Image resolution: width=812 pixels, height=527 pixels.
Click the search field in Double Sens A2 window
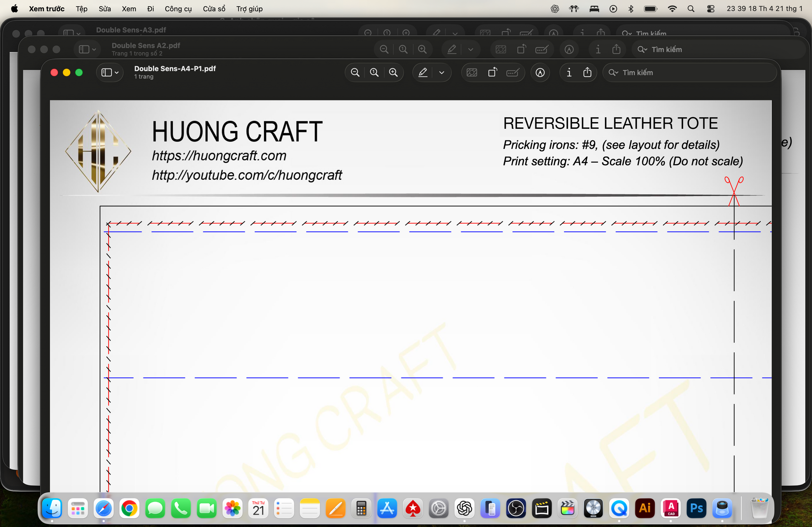pos(718,50)
